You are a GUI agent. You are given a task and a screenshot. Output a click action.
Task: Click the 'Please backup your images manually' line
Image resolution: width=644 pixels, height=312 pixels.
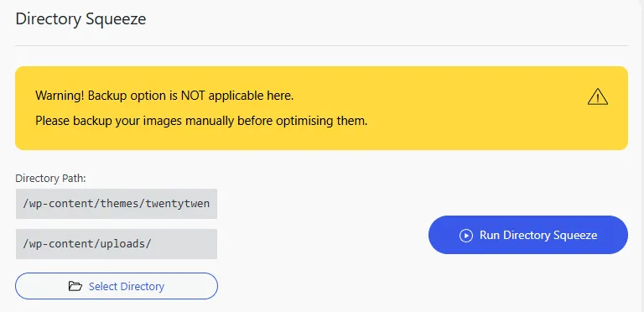[201, 121]
